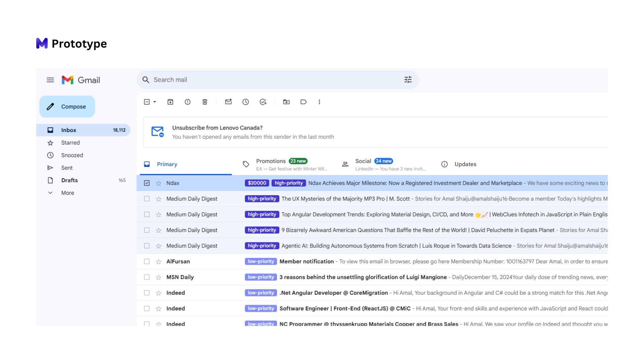Click the Add to tasks icon
Viewport: 644px width, 362px height.
[263, 102]
